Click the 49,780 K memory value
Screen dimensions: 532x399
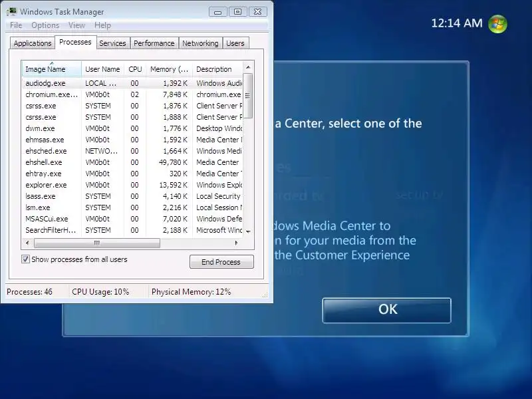(173, 162)
